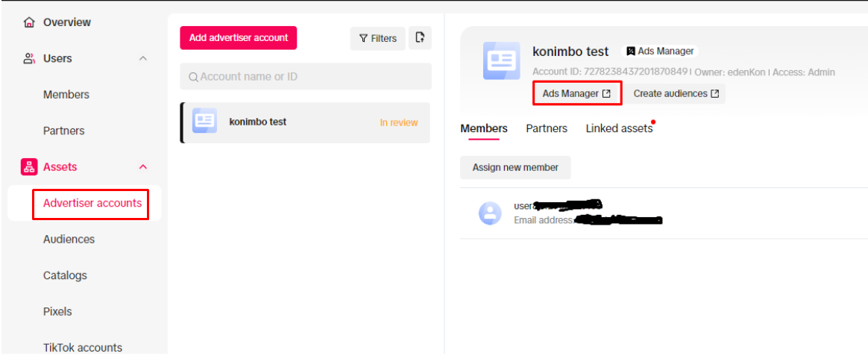Open TikTok accounts in the sidebar
Screen dimensions: 868x359
pos(83,348)
